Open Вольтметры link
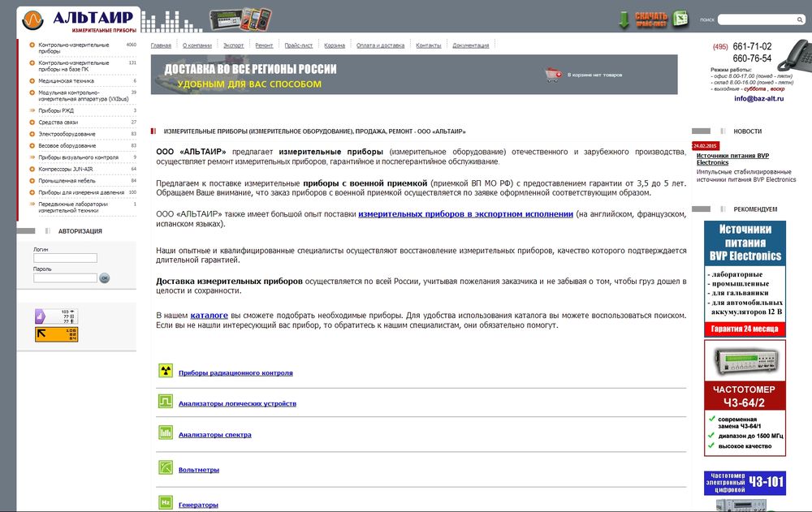 [199, 470]
